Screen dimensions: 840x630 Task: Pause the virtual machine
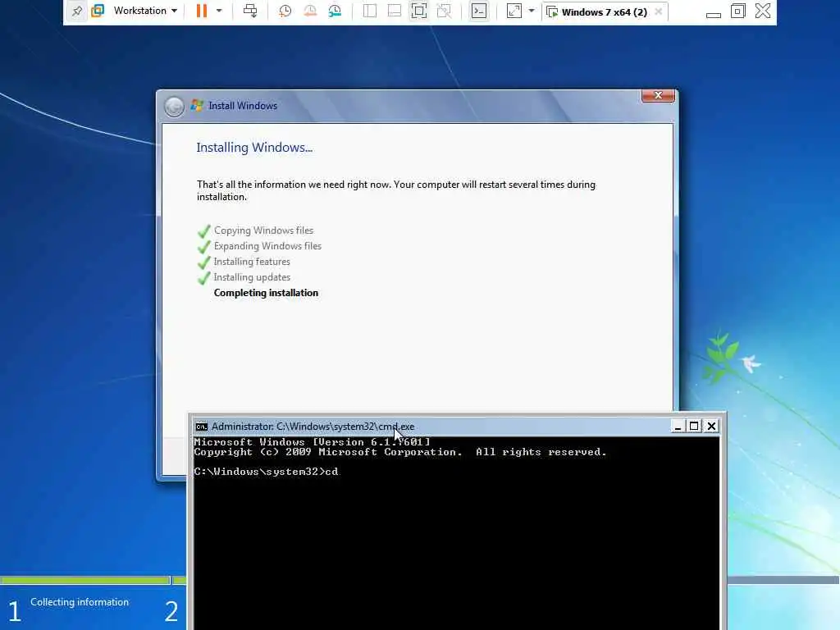(x=202, y=11)
